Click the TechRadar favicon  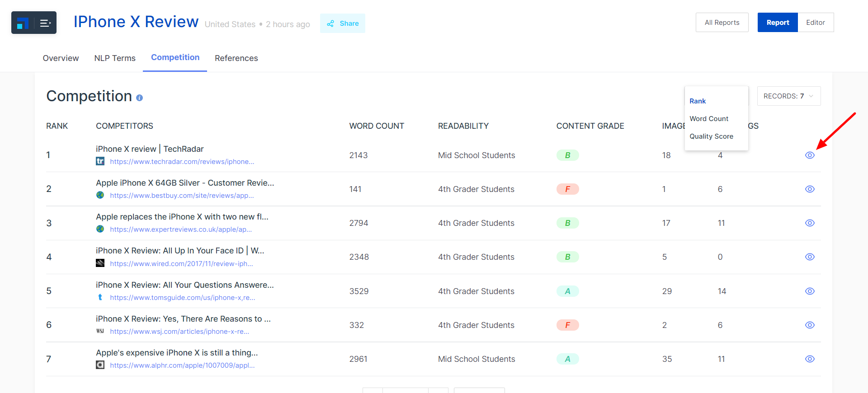(100, 161)
